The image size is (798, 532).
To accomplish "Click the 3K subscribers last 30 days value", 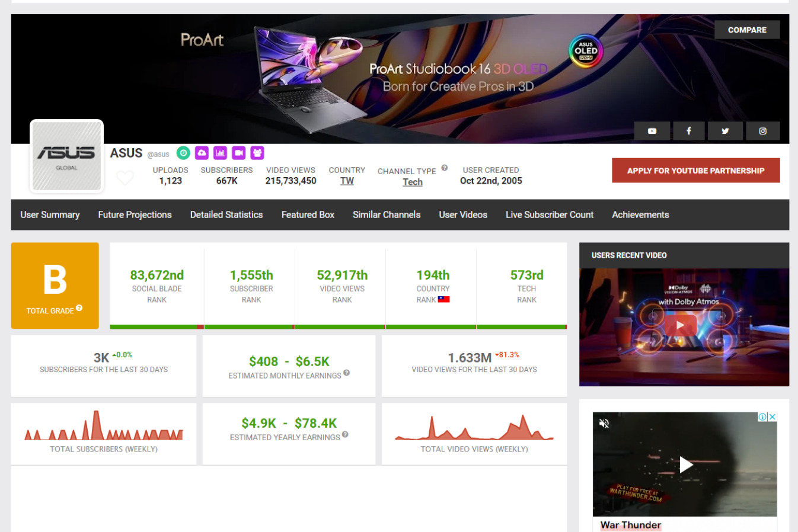I will 101,358.
